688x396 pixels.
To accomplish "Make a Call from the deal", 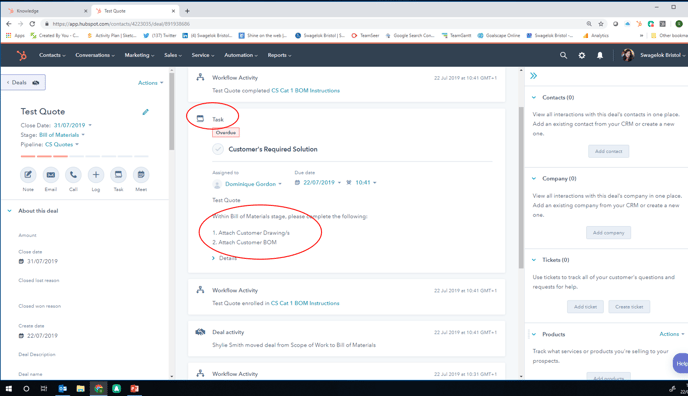I will (x=73, y=175).
